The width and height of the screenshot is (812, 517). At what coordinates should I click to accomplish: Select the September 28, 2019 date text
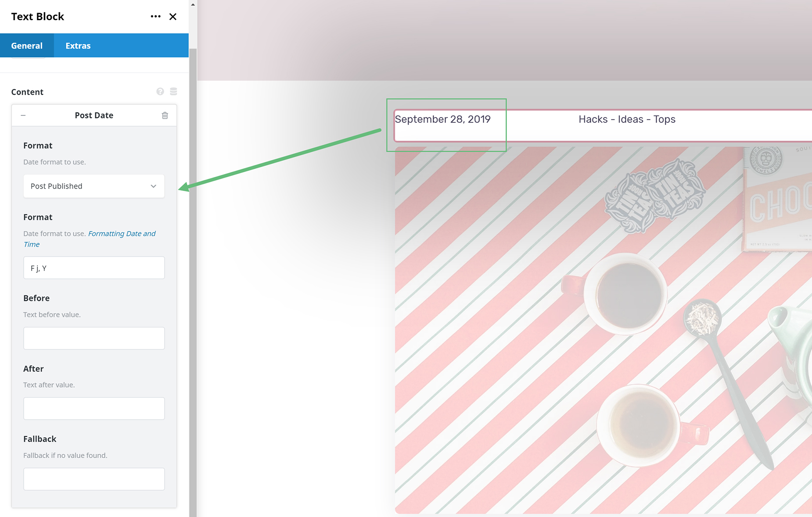pyautogui.click(x=442, y=119)
